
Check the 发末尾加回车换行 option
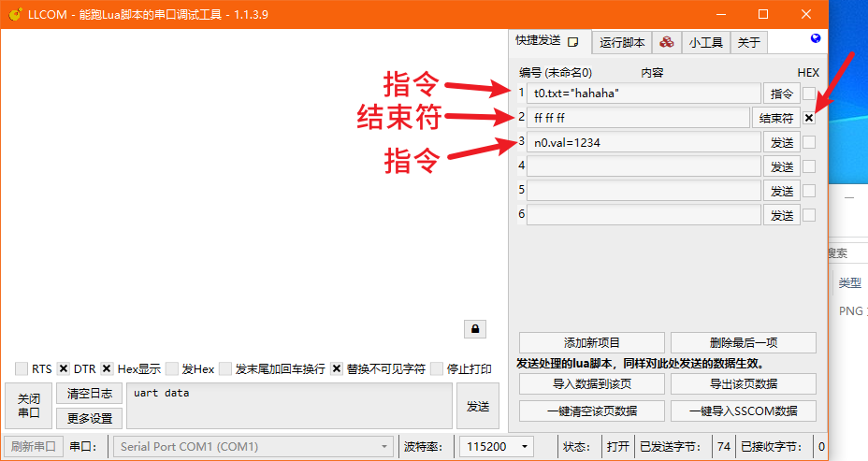(225, 368)
